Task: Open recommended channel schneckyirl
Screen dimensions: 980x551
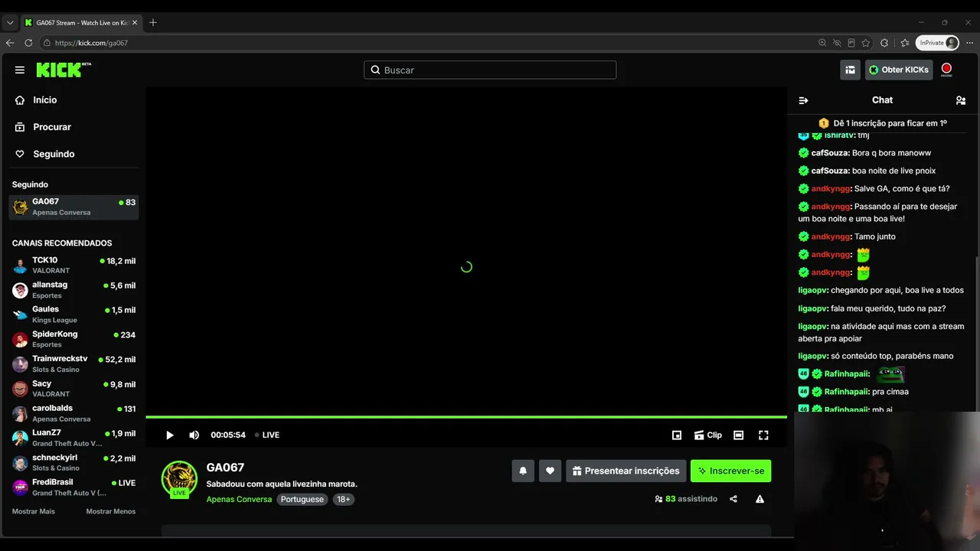Action: point(73,462)
